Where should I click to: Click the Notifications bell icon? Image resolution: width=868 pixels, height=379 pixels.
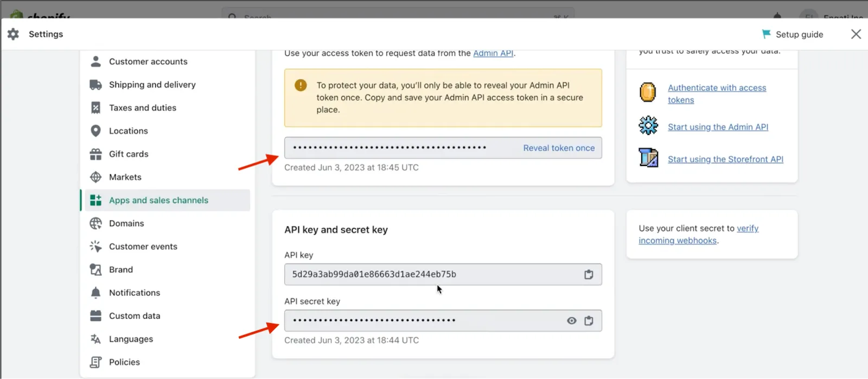click(95, 293)
